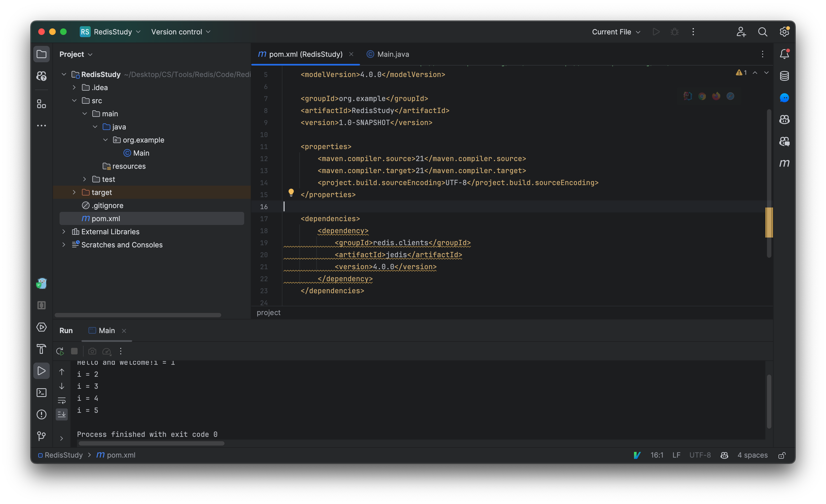
Task: Open Run panel more options vertical dots
Action: click(x=121, y=351)
